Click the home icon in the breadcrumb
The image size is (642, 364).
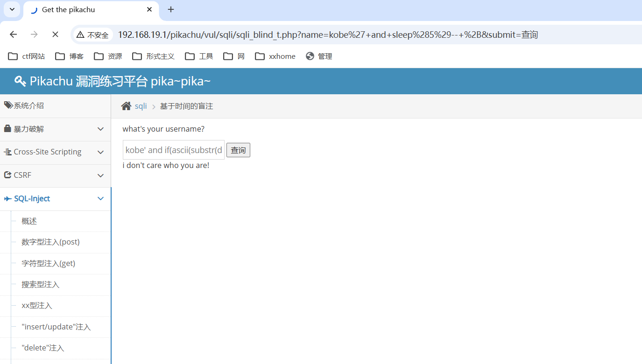click(126, 106)
